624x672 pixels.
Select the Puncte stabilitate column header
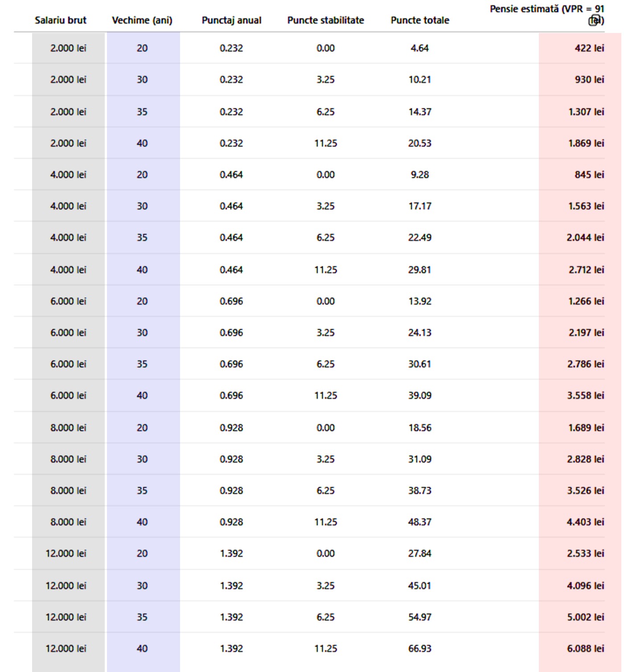[325, 20]
